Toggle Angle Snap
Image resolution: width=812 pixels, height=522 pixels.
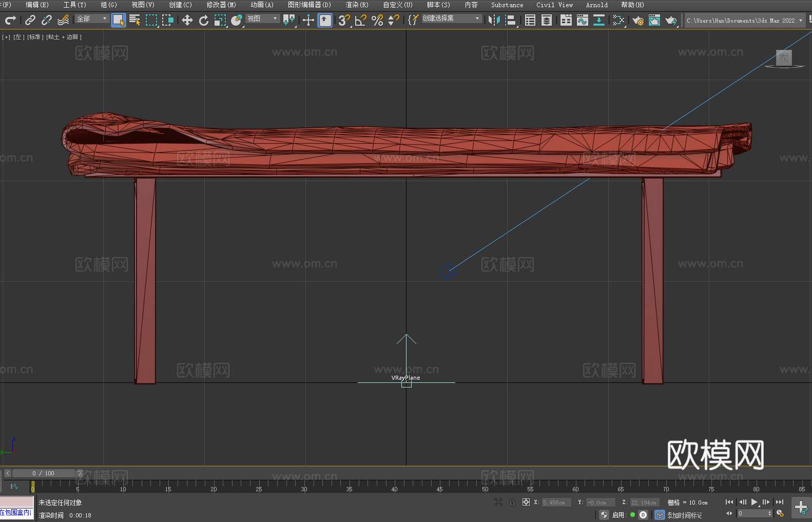coord(361,20)
